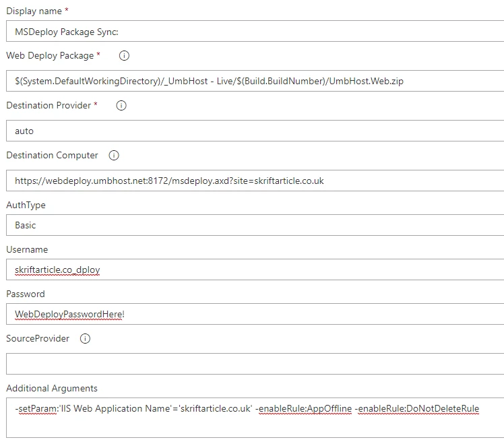Click the AuthType label

coord(26,205)
